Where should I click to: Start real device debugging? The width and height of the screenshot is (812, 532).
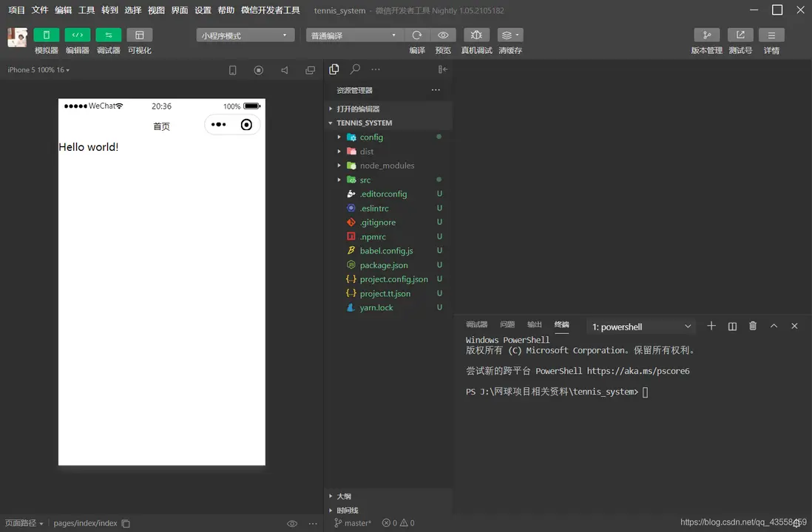point(476,35)
